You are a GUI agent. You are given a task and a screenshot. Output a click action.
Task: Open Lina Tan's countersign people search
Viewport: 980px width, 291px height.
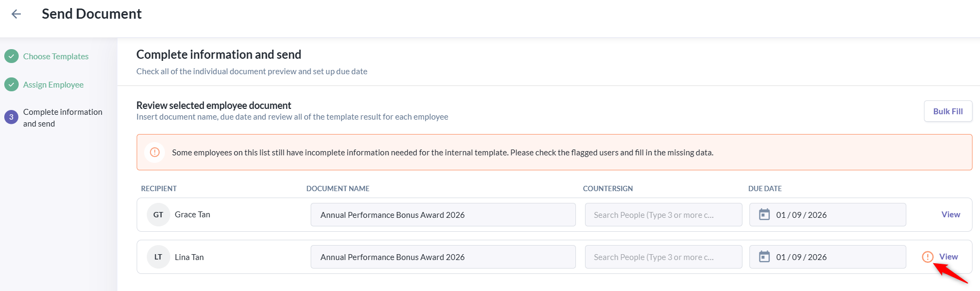663,257
